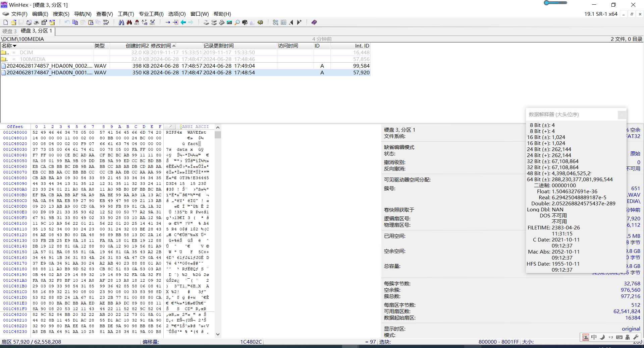Click the Open Disk toolbar icon
The image size is (644, 348).
point(206,22)
